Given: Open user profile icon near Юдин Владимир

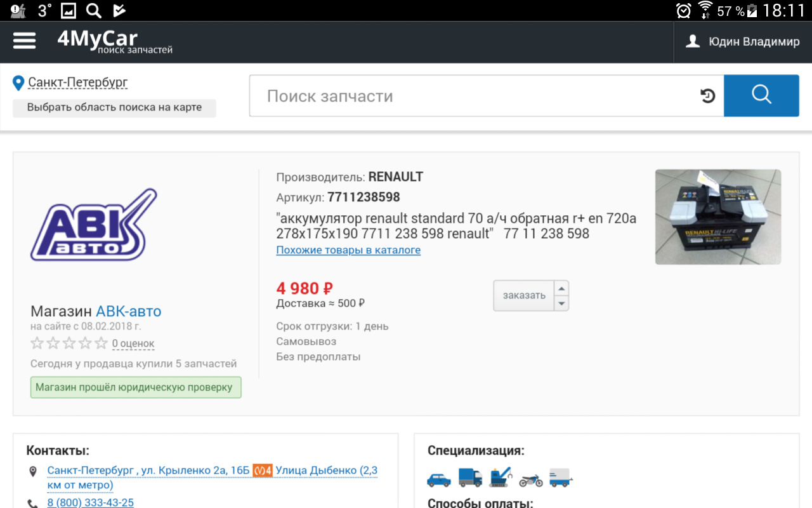Looking at the screenshot, I should [693, 41].
